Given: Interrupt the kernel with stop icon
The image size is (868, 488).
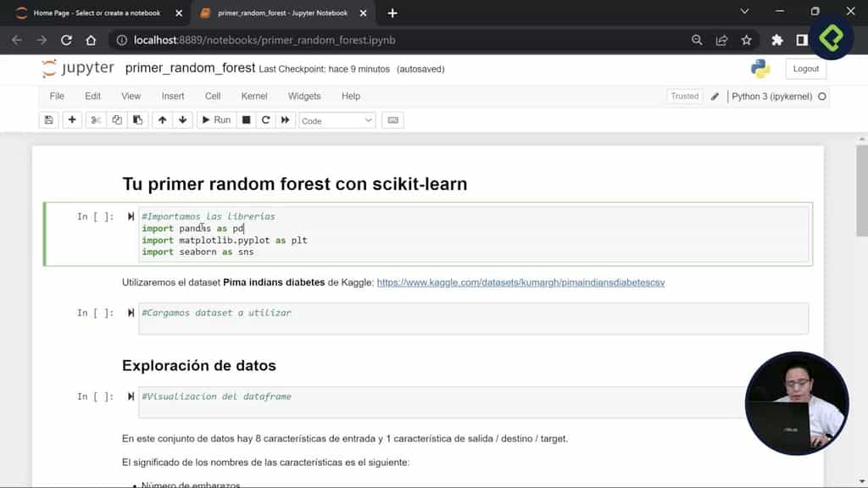Looking at the screenshot, I should pos(245,119).
